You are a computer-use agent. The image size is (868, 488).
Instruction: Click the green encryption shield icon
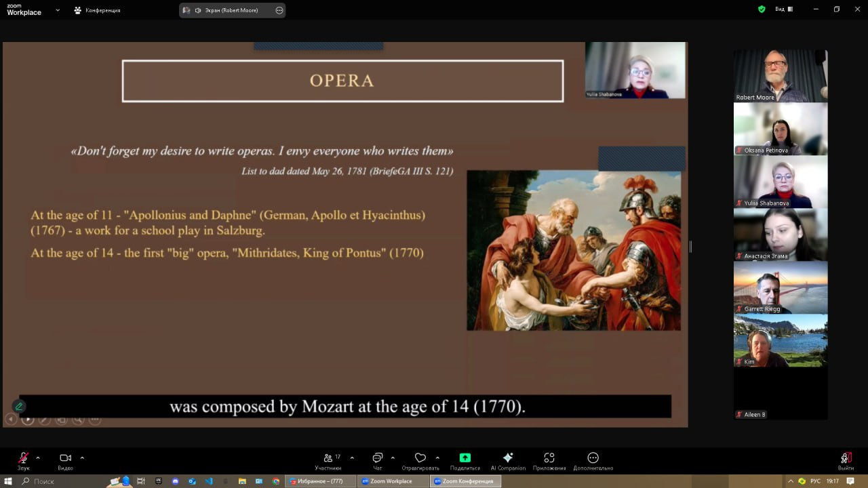coord(762,9)
